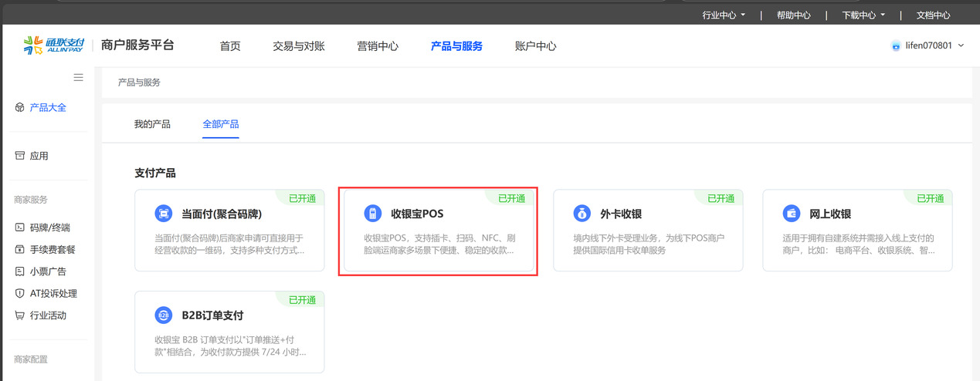Open 账户中心 navigation item
Image resolution: width=980 pixels, height=381 pixels.
pos(535,46)
